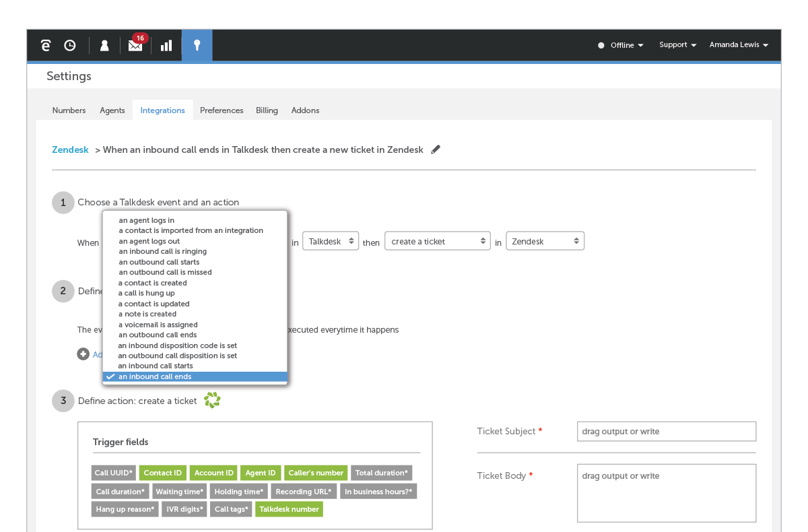This screenshot has height=532, width=808.
Task: Open the Offline status dropdown
Action: click(621, 45)
